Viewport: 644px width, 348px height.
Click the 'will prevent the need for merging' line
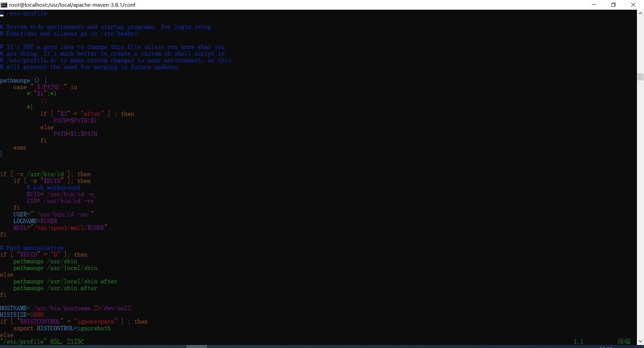click(90, 67)
